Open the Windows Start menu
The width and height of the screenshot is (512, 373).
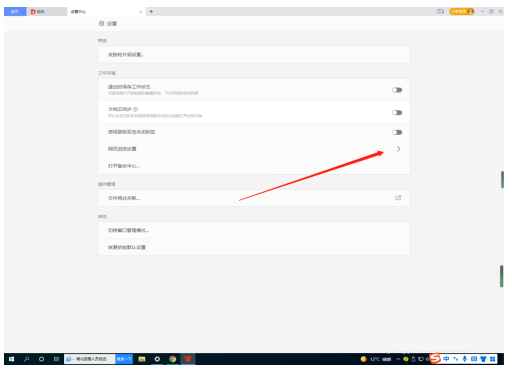coord(11,359)
